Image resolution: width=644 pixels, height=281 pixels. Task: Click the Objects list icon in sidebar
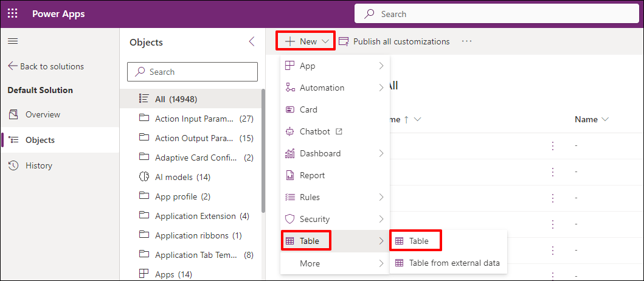(14, 140)
